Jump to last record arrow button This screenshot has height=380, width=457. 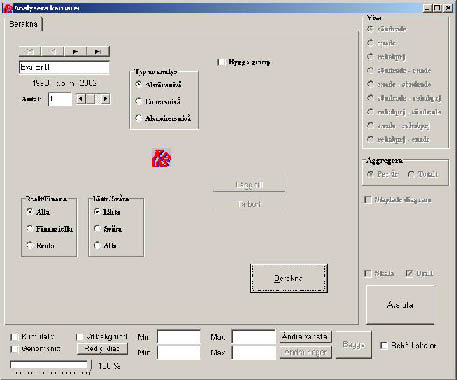point(98,51)
